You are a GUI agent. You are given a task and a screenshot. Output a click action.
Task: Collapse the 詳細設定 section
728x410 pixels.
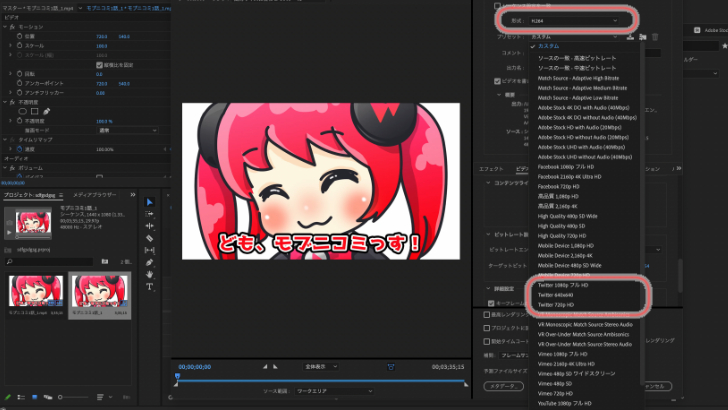488,289
